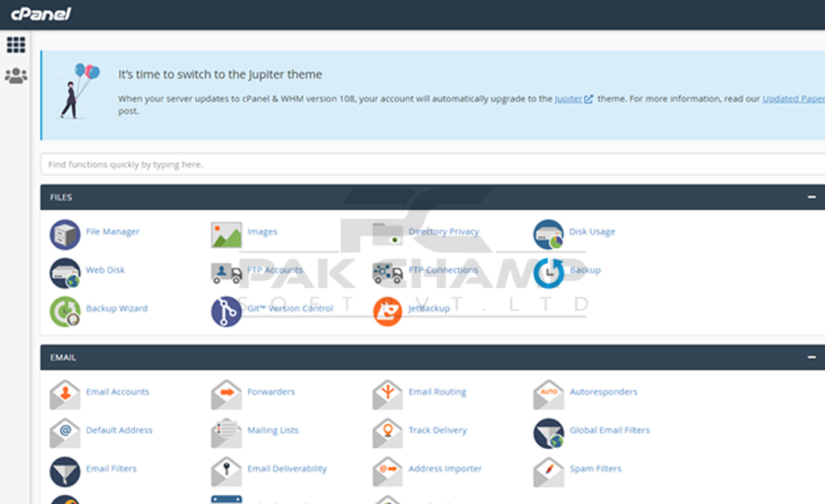Open the Address Importer icon
Image resolution: width=825 pixels, height=504 pixels.
click(388, 471)
